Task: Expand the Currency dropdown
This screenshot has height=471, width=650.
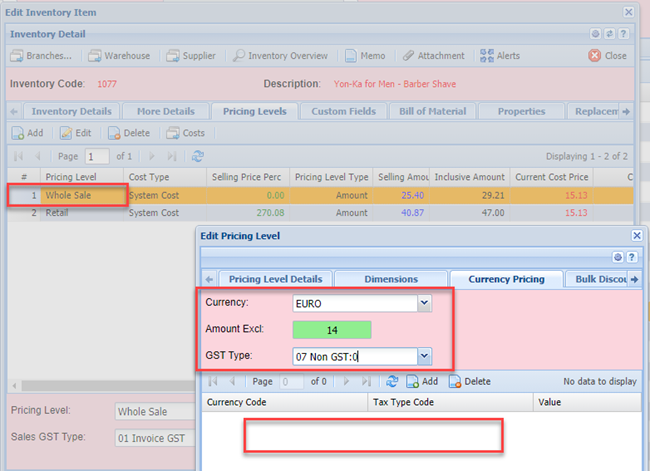Action: point(424,302)
